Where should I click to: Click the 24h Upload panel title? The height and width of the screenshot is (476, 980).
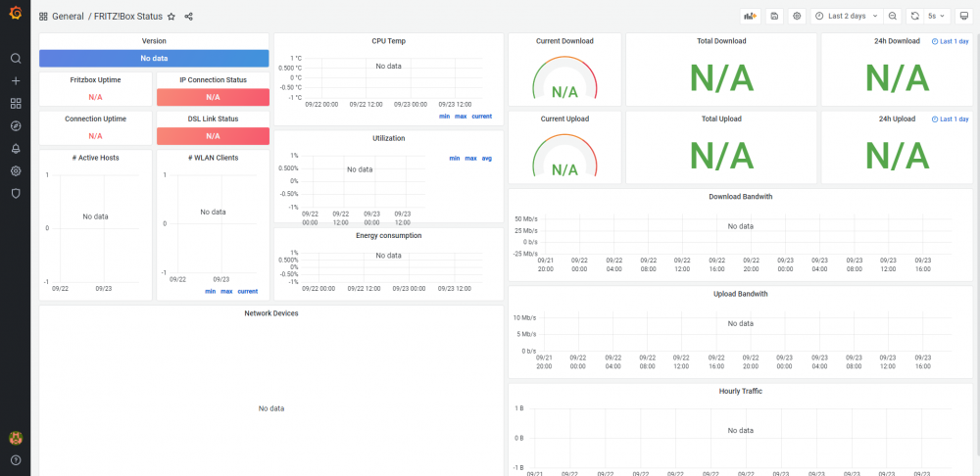pos(897,119)
